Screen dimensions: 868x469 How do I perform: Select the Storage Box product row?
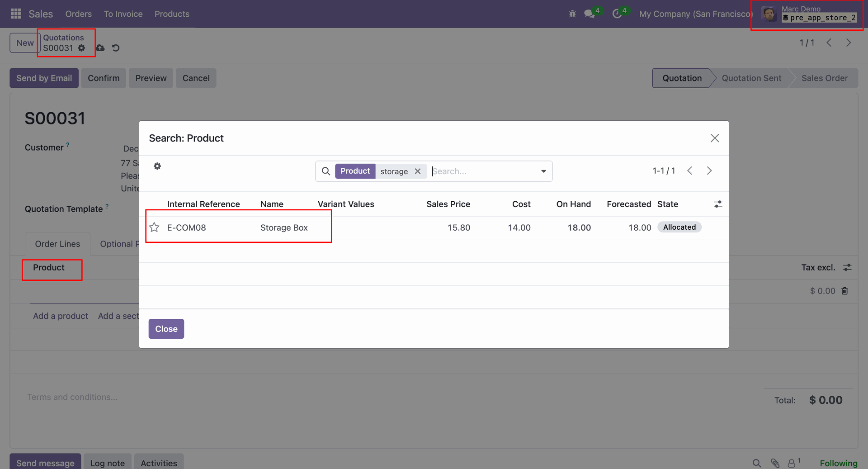(x=284, y=228)
